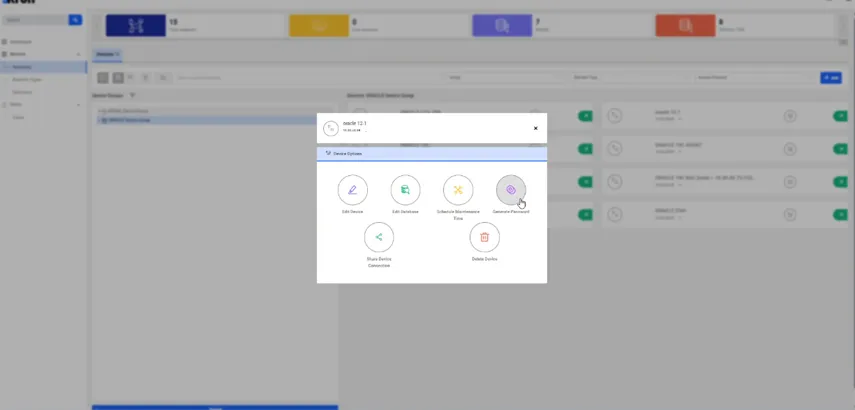Switch to the Devices tab
The height and width of the screenshot is (410, 855).
point(107,55)
